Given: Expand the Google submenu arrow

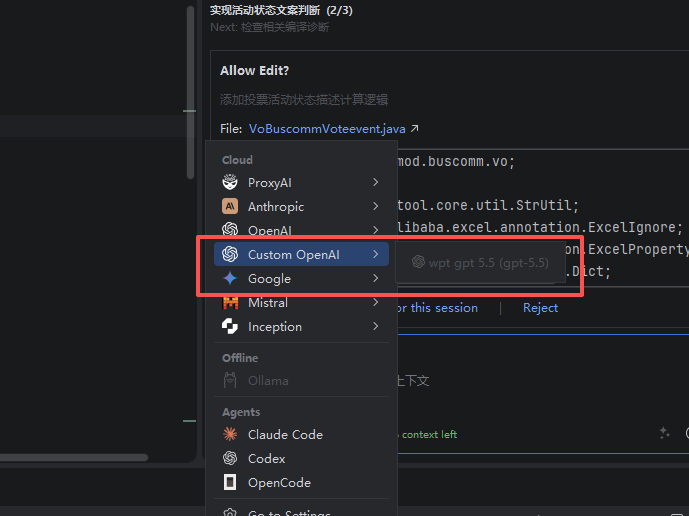Looking at the screenshot, I should pos(375,278).
